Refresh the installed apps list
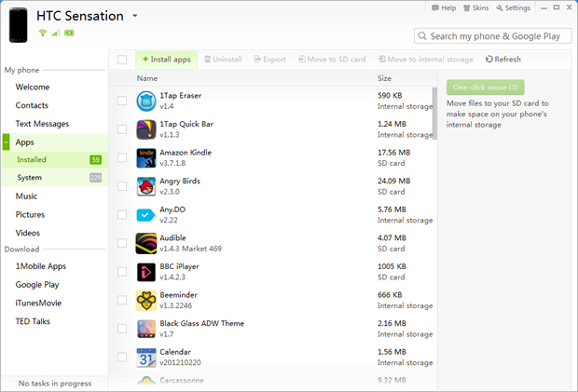The height and width of the screenshot is (392, 578). [503, 60]
